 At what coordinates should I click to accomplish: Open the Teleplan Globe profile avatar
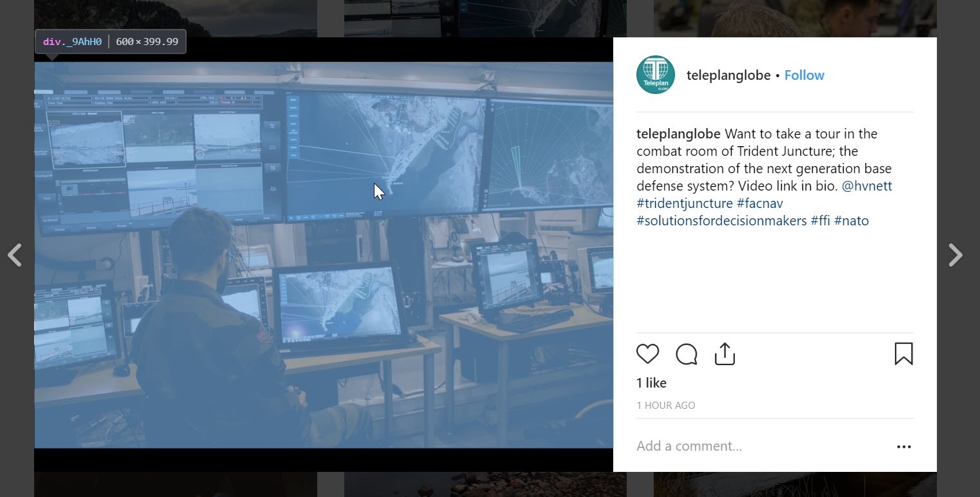tap(655, 75)
